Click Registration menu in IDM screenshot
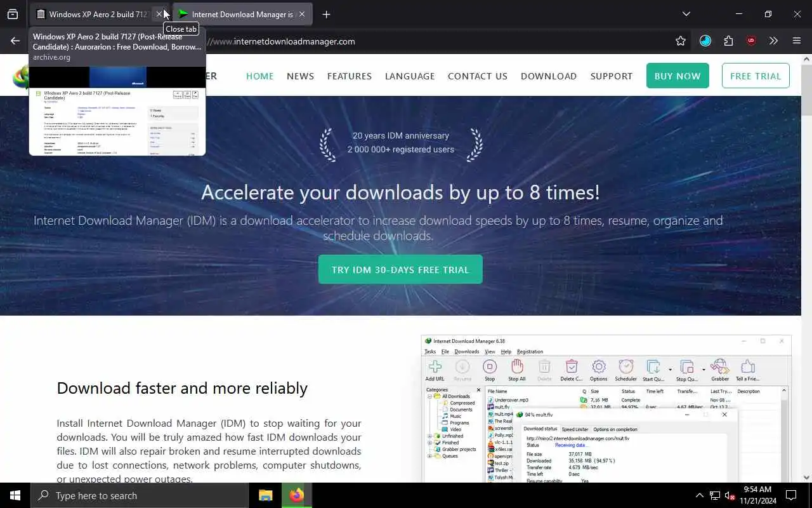This screenshot has width=812, height=508. tap(530, 351)
